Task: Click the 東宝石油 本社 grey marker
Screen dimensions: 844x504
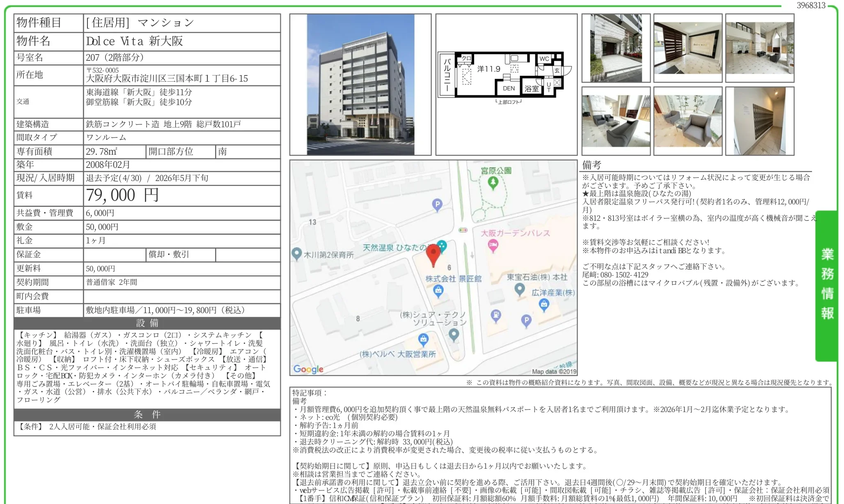Action: [520, 289]
